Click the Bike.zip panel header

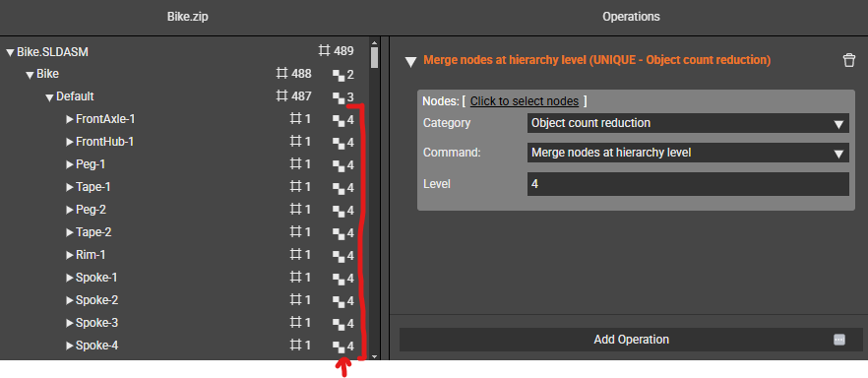[188, 17]
